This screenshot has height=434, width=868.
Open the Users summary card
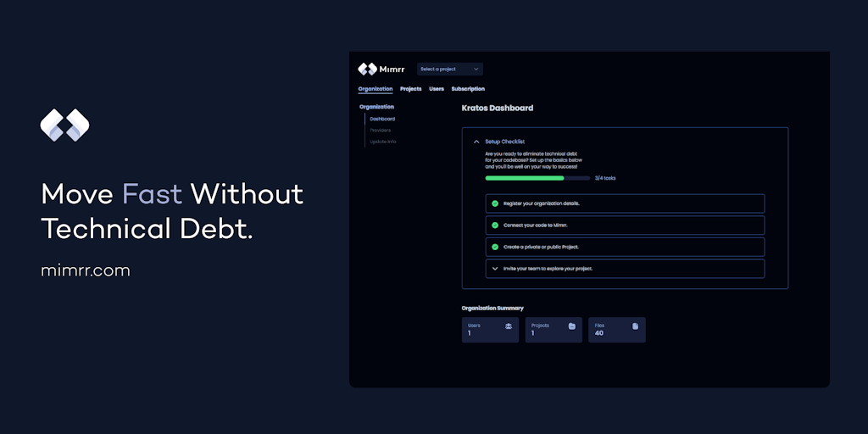click(491, 330)
